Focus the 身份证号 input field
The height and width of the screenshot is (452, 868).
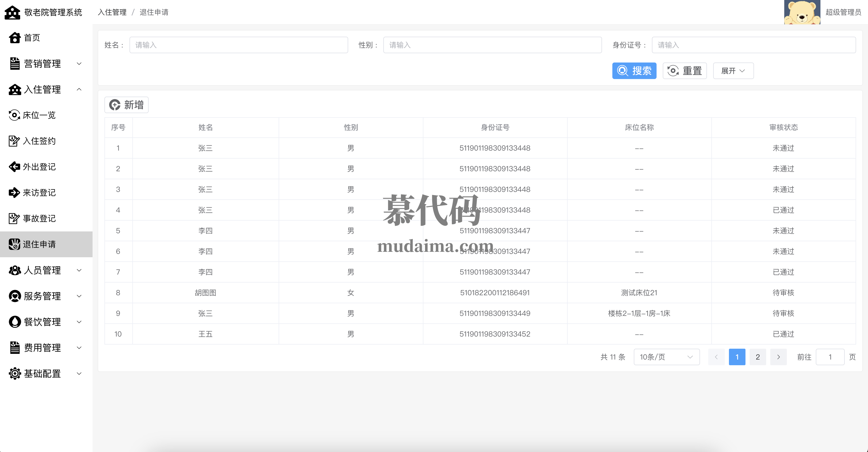753,45
